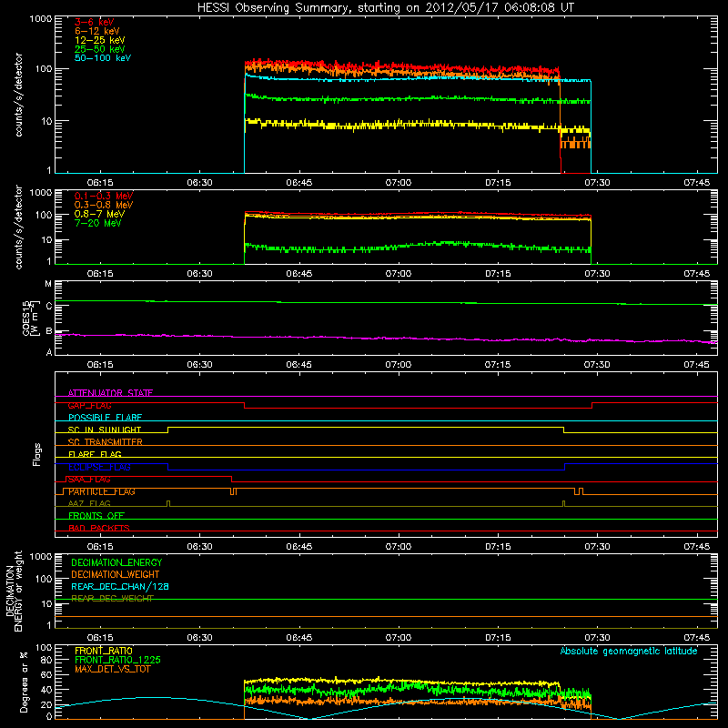Click the 0.8-7 MeV legend label
This screenshot has width=728, height=728.
[99, 214]
